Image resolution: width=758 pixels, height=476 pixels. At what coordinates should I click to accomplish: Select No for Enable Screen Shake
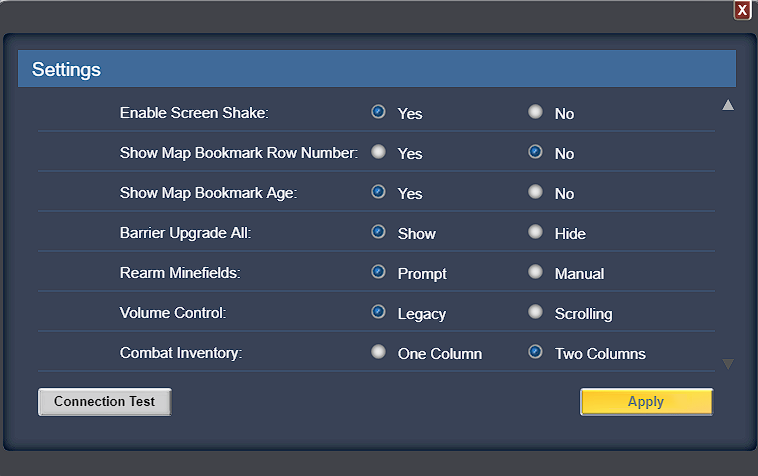[535, 112]
